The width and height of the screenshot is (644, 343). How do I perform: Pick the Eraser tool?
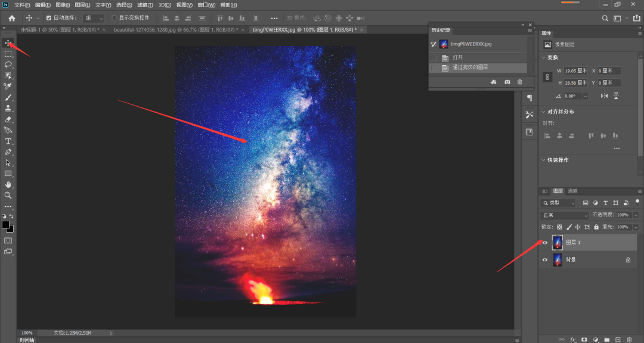[x=8, y=119]
